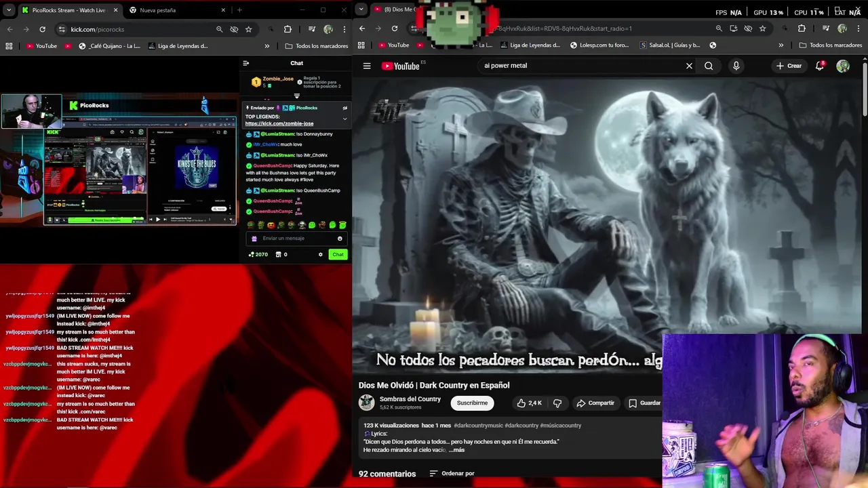Focus the Enviar un mensaje field

(297, 239)
